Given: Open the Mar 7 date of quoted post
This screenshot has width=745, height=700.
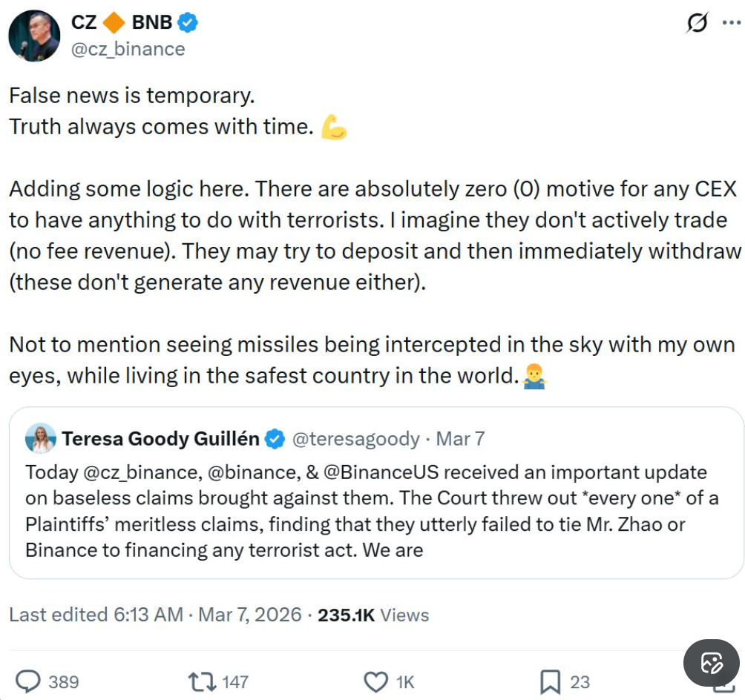Looking at the screenshot, I should (460, 439).
